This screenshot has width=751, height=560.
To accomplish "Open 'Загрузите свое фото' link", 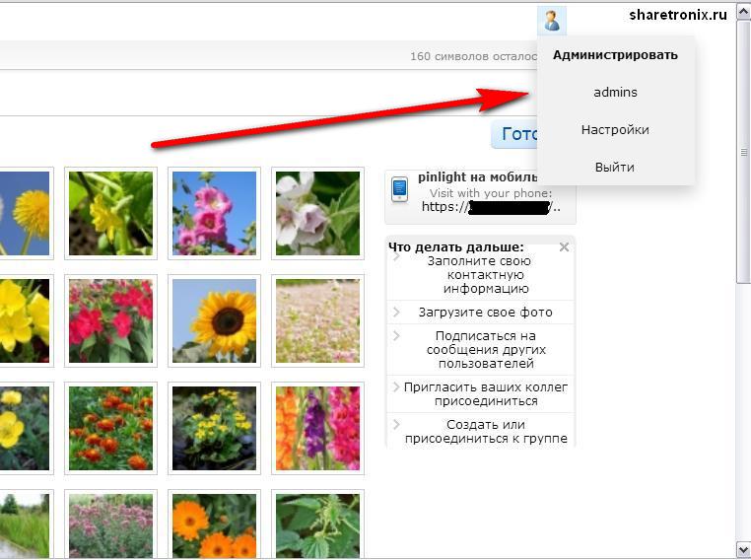I will click(x=486, y=313).
